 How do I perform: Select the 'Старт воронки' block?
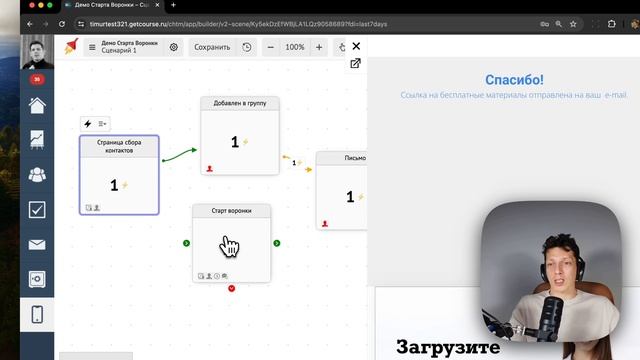[231, 243]
